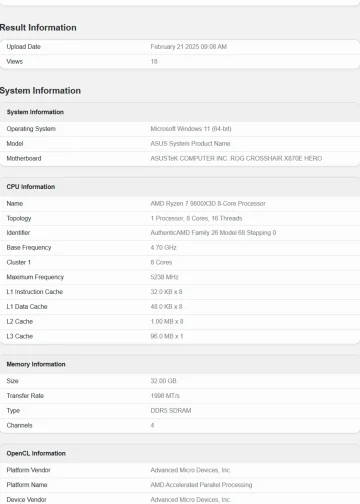Select the Topology value 1 Processor, 8 Cores
Viewport: 360px width, 504px height.
(196, 218)
